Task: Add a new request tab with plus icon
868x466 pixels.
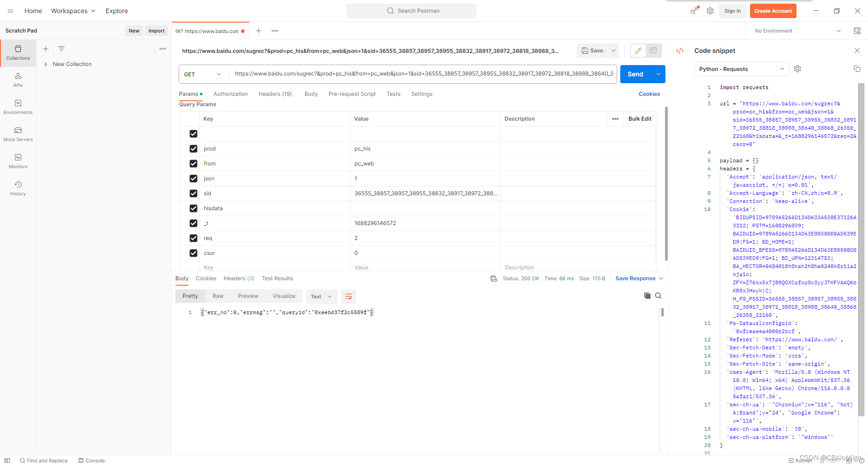Action: tap(259, 31)
